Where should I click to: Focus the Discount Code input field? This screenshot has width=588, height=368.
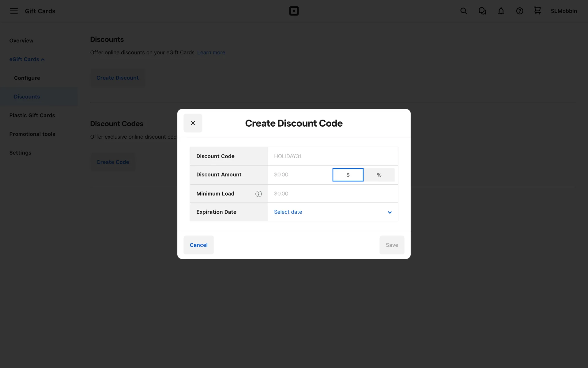tap(333, 156)
